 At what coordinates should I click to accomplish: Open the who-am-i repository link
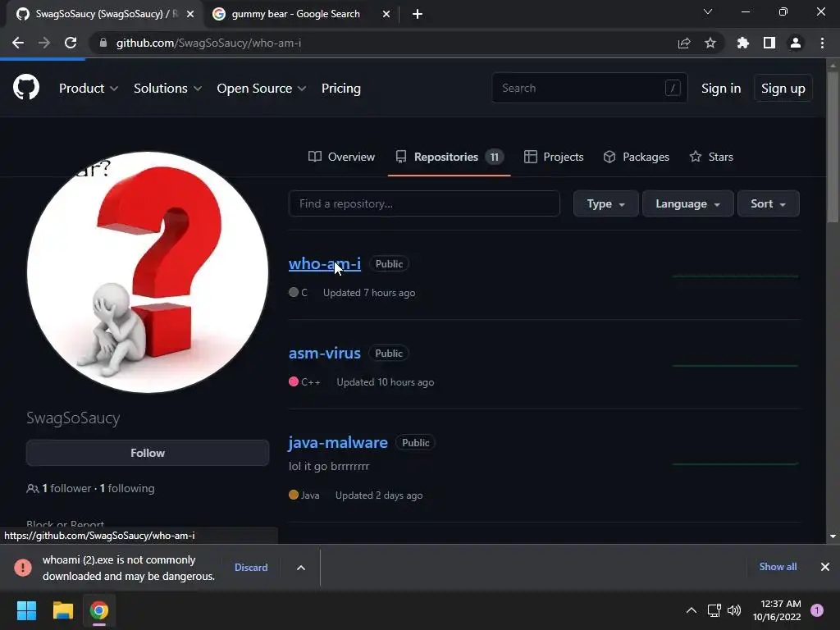coord(325,263)
